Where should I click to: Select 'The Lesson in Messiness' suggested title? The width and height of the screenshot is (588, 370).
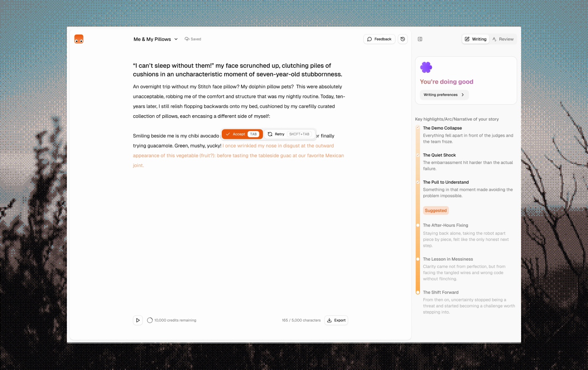tap(448, 259)
